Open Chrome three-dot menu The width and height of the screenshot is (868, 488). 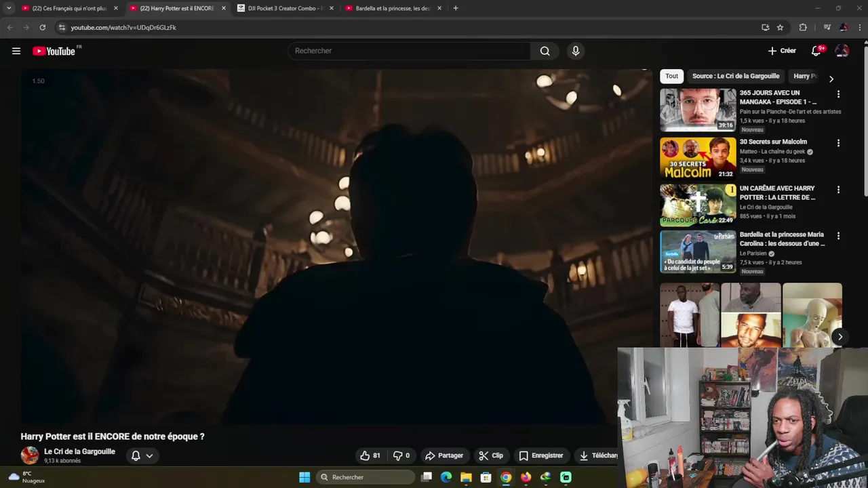(x=860, y=27)
